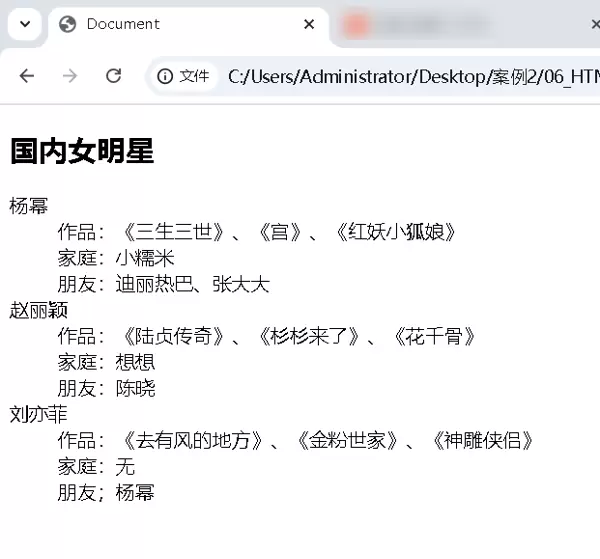Click the line listing 《陆贞传奇》

tap(267, 336)
